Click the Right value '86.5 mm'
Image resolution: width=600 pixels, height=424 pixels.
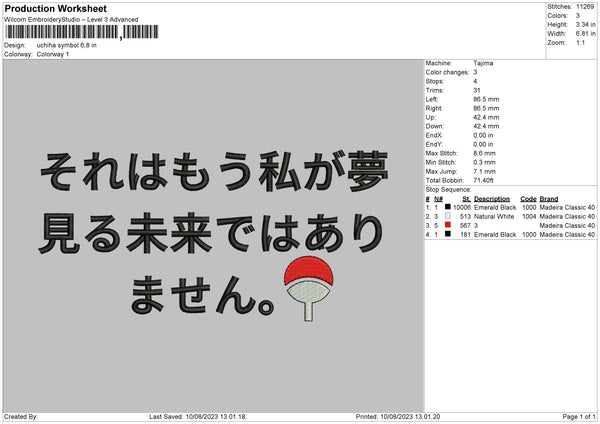pyautogui.click(x=486, y=108)
